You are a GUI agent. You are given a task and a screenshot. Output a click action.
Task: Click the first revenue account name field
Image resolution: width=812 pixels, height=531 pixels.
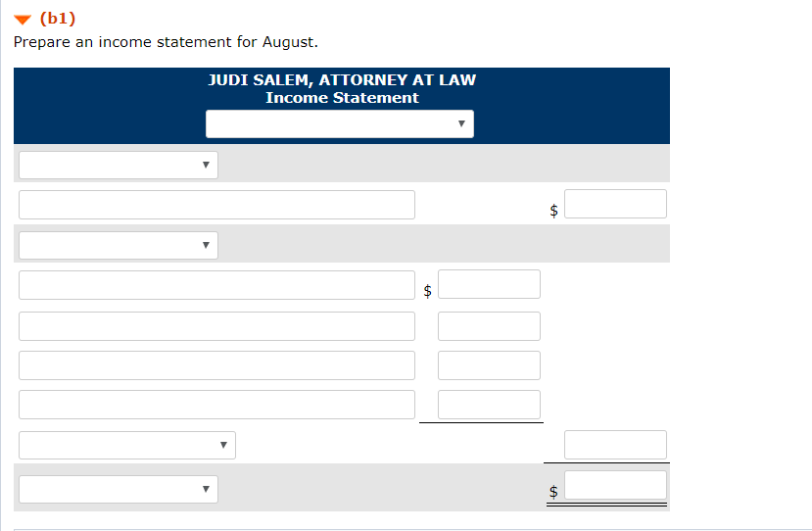click(216, 205)
